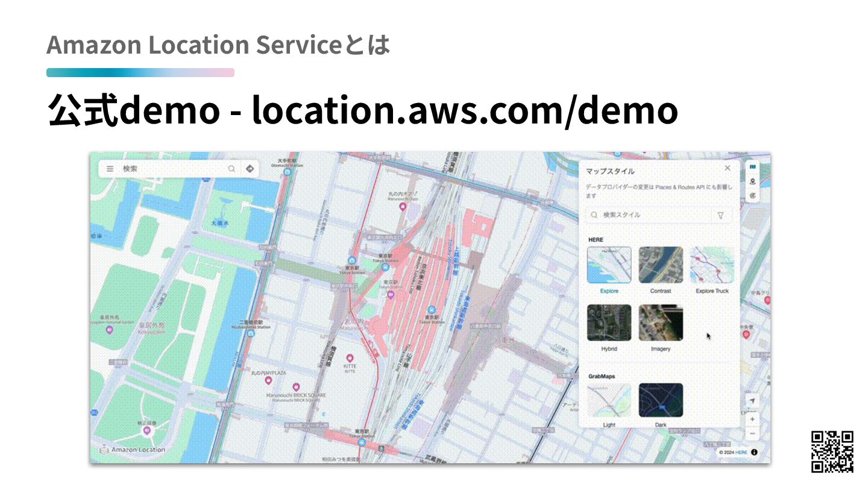The width and height of the screenshot is (868, 488).
Task: Click the マップスタイル panel title
Action: 610,172
